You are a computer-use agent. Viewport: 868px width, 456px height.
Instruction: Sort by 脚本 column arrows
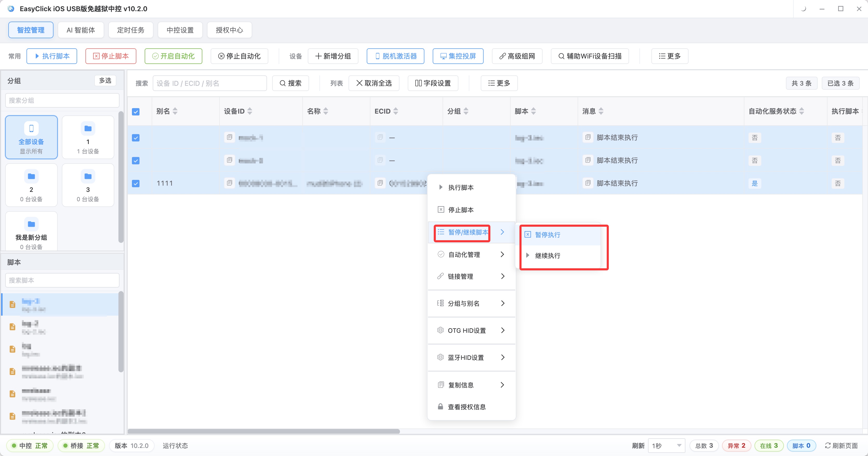coord(533,111)
